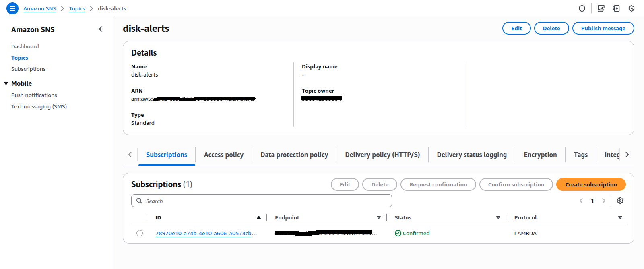Screen dimensions: 644x269
Task: Click the console panel icon next to CloudShell
Action: tap(616, 8)
